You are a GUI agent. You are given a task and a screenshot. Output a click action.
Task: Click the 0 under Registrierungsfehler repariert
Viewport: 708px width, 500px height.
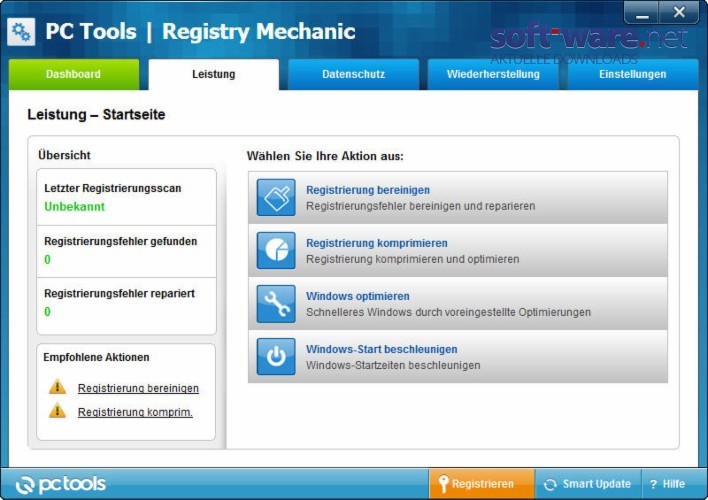(x=47, y=312)
